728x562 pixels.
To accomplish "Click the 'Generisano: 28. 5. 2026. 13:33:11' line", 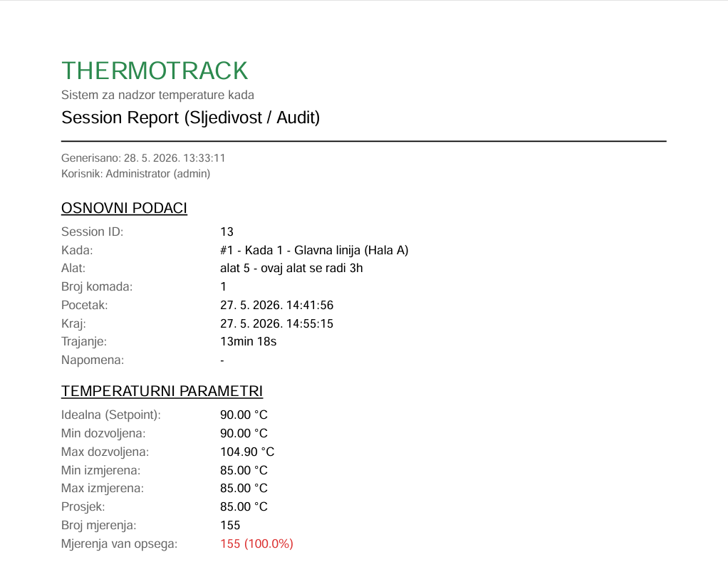I will pyautogui.click(x=143, y=158).
